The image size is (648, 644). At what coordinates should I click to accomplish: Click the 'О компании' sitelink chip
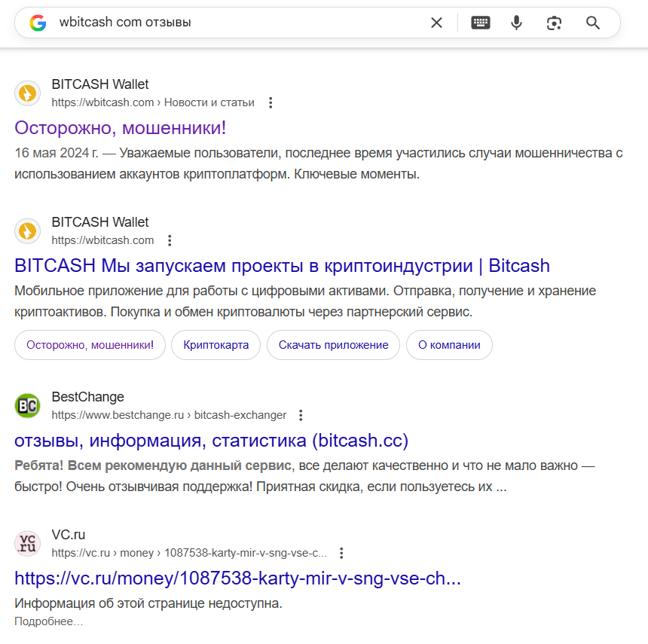tap(449, 345)
